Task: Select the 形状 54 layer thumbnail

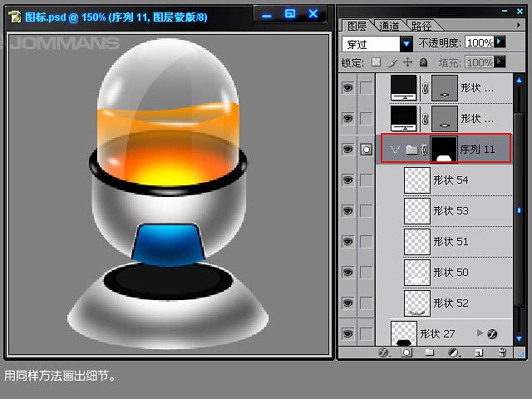Action: (417, 180)
